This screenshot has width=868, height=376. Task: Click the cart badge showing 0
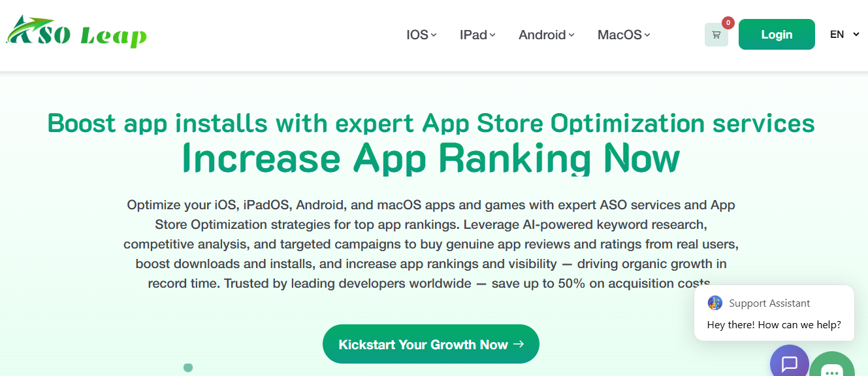pyautogui.click(x=728, y=23)
